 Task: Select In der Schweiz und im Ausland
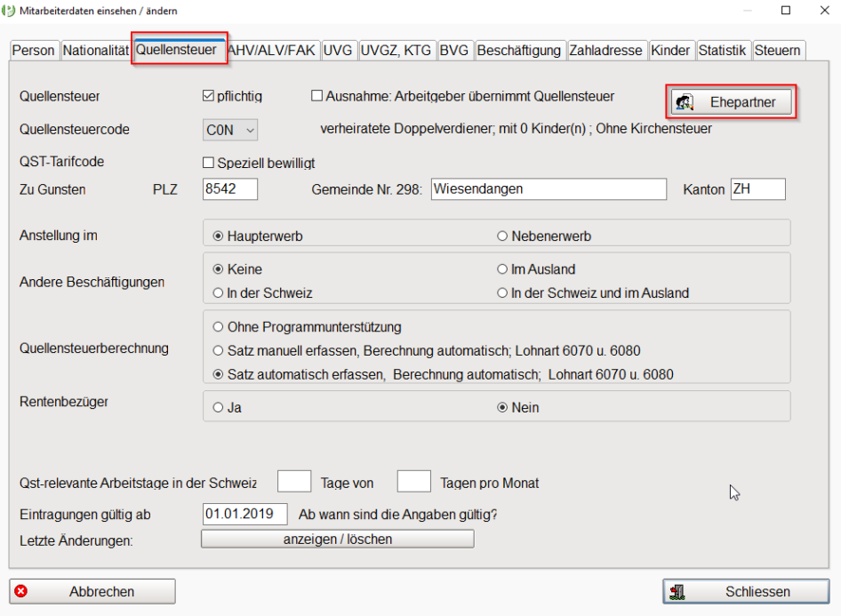pos(502,292)
